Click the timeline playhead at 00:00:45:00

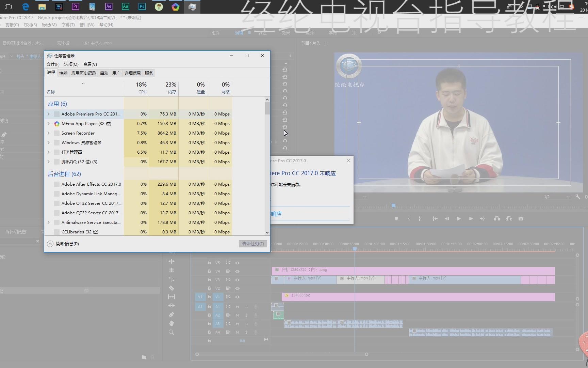point(355,249)
